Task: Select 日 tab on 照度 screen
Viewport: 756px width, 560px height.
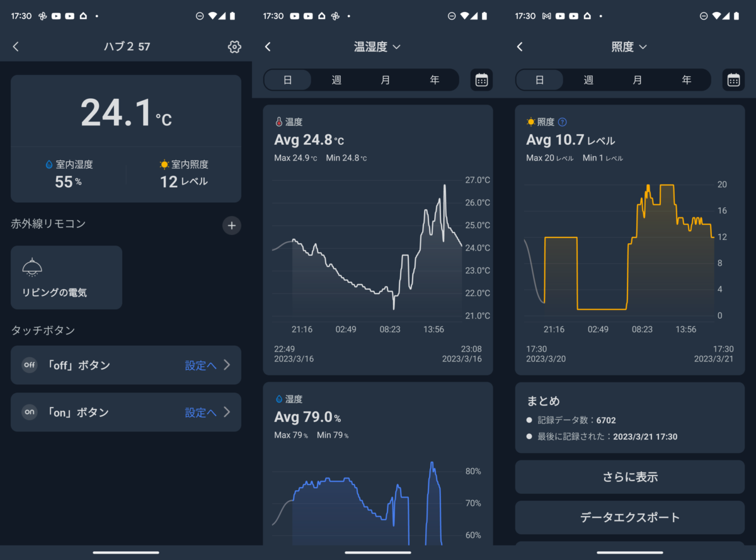Action: 539,80
